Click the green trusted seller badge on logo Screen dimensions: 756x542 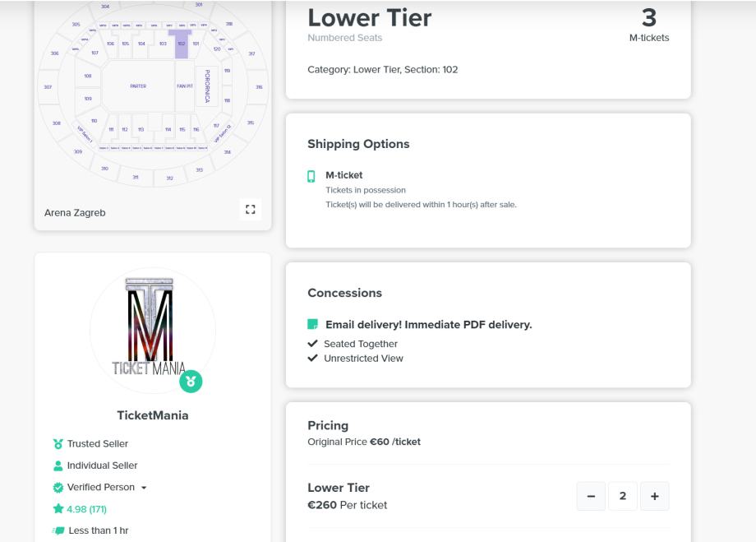[191, 382]
